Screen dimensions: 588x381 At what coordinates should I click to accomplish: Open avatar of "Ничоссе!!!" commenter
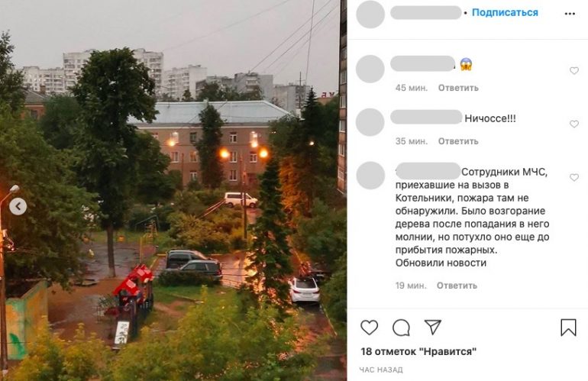(370, 122)
